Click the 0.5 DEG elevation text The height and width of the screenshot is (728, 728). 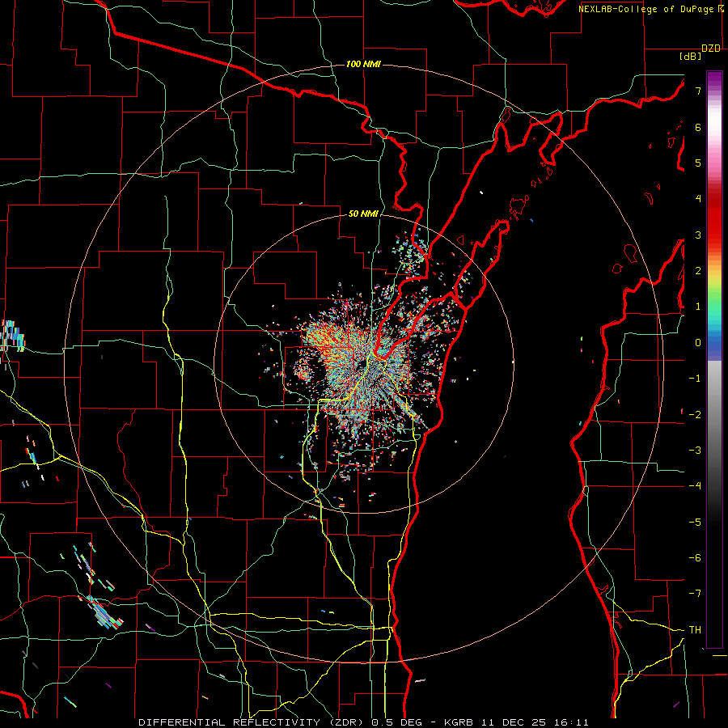(x=396, y=722)
